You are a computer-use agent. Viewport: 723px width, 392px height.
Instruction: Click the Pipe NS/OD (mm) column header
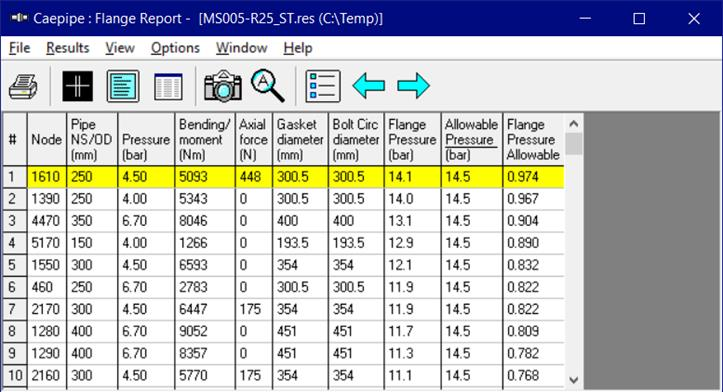point(92,139)
